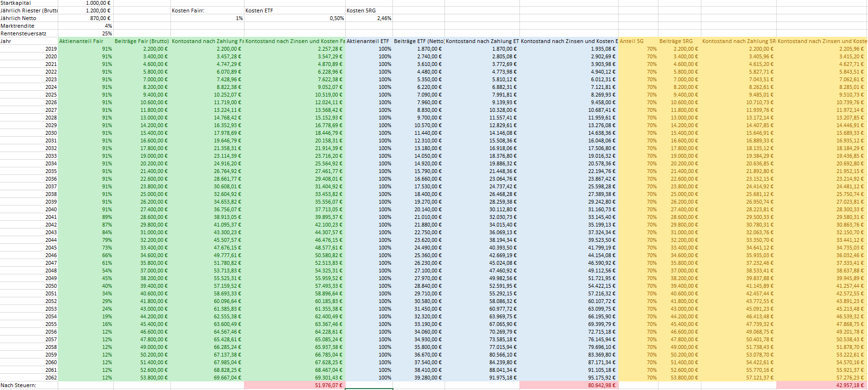Click the Beiträge Fair (Brutto) header
868x390 pixels.
point(142,41)
